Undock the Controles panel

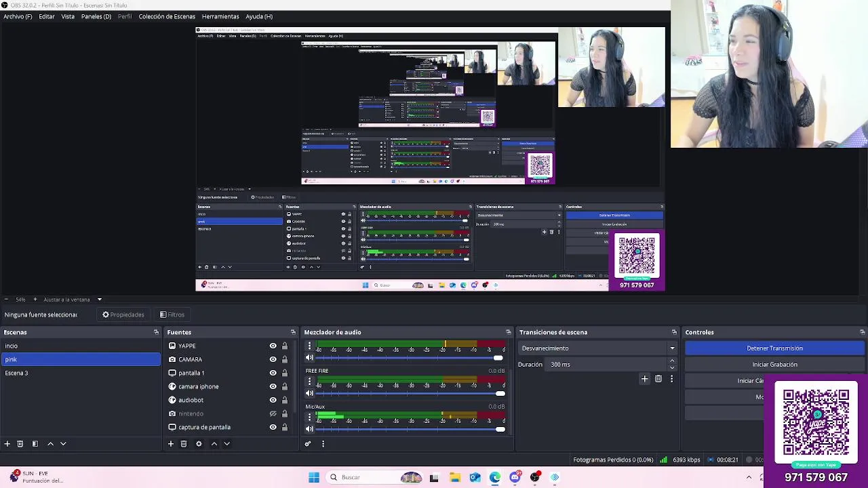(x=862, y=332)
